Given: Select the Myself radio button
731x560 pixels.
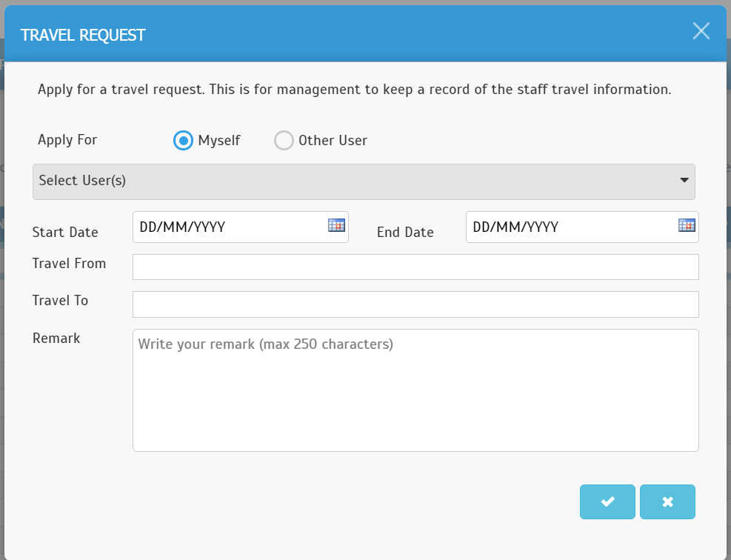Looking at the screenshot, I should pyautogui.click(x=183, y=140).
